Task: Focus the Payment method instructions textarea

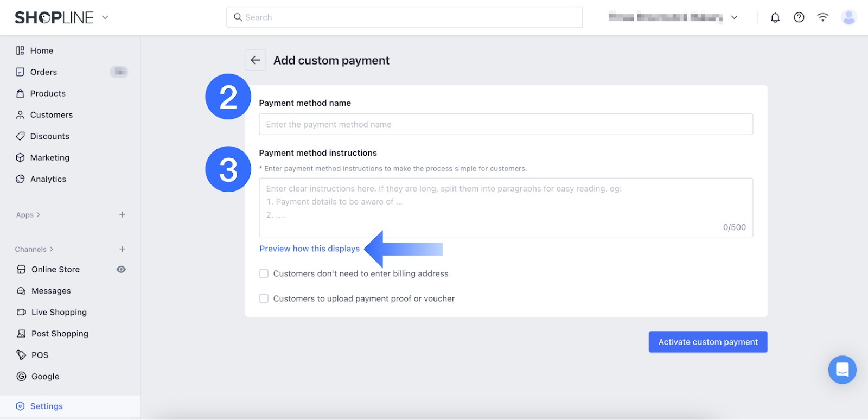Action: coord(506,207)
